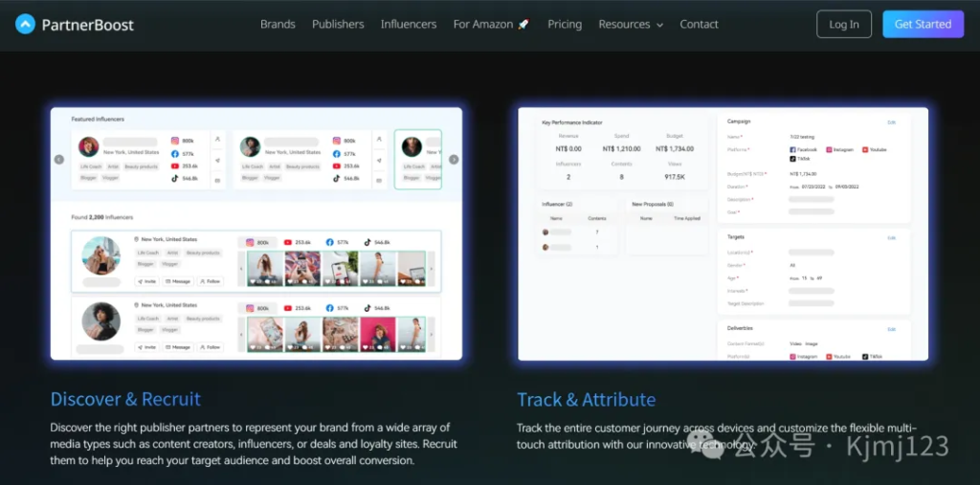Select TikTok 546.8k tab in blonde influencer row
Image resolution: width=980 pixels, height=485 pixels.
click(377, 243)
